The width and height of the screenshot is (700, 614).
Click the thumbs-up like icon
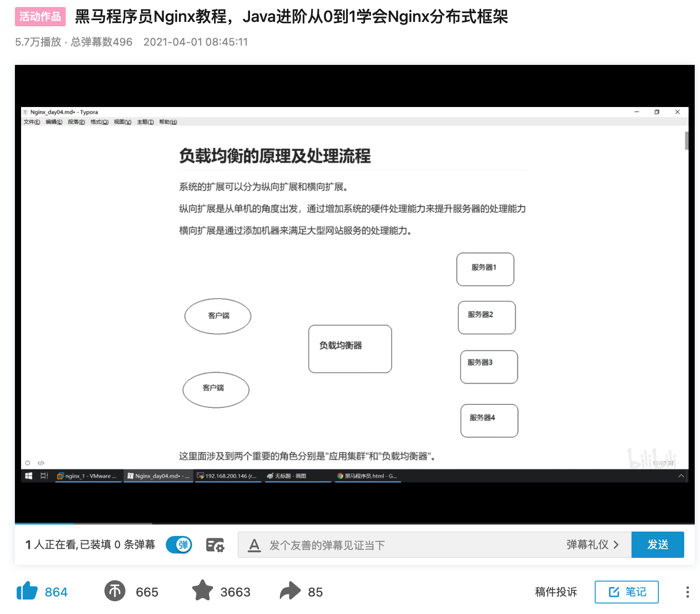point(27,591)
